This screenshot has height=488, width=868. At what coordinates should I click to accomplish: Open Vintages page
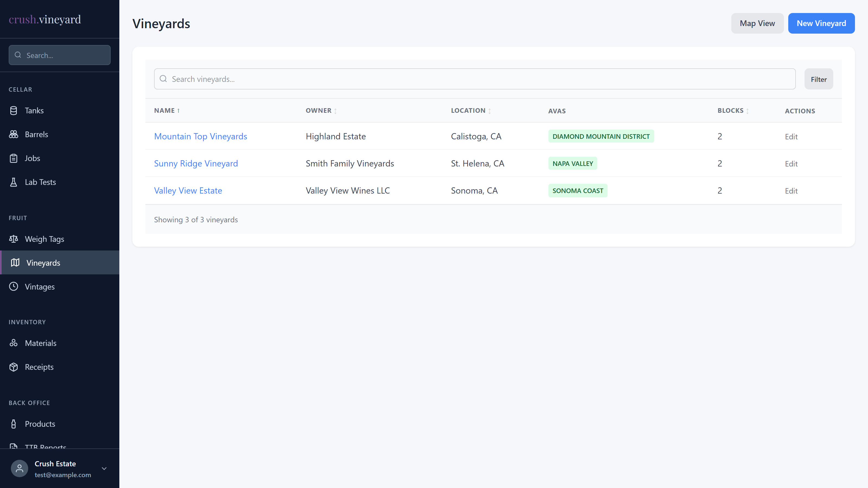[x=60, y=287]
